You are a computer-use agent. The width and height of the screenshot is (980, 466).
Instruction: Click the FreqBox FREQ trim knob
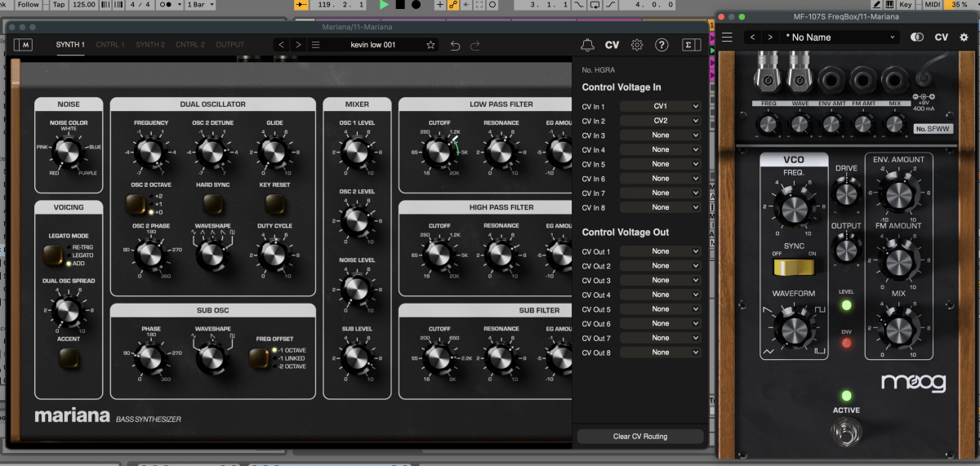coord(767,124)
